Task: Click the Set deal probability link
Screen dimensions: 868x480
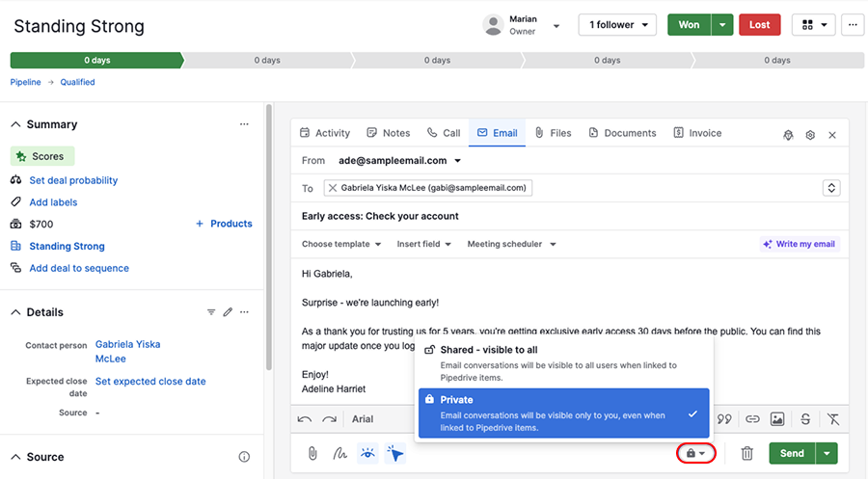Action: click(73, 180)
